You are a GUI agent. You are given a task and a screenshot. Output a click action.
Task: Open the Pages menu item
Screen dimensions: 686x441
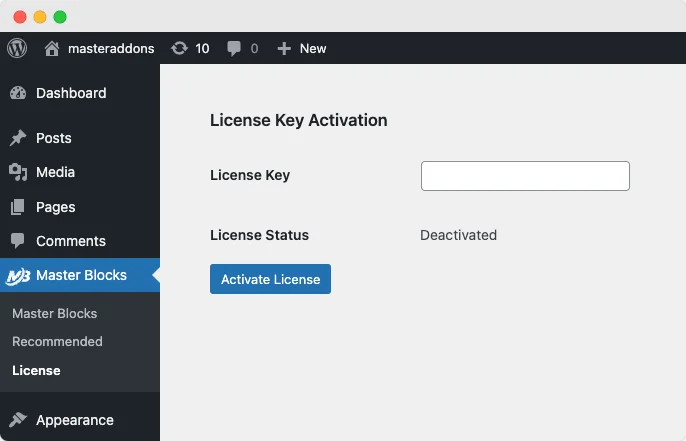[x=56, y=207]
